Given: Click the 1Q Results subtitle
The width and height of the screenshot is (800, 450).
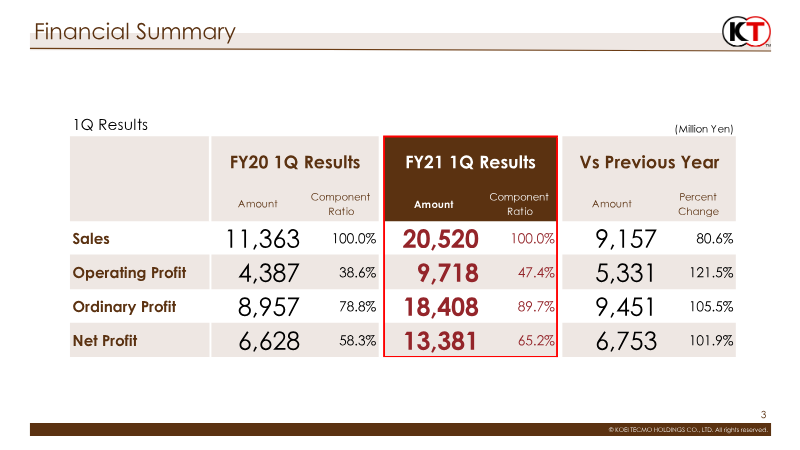Looking at the screenshot, I should click(109, 125).
